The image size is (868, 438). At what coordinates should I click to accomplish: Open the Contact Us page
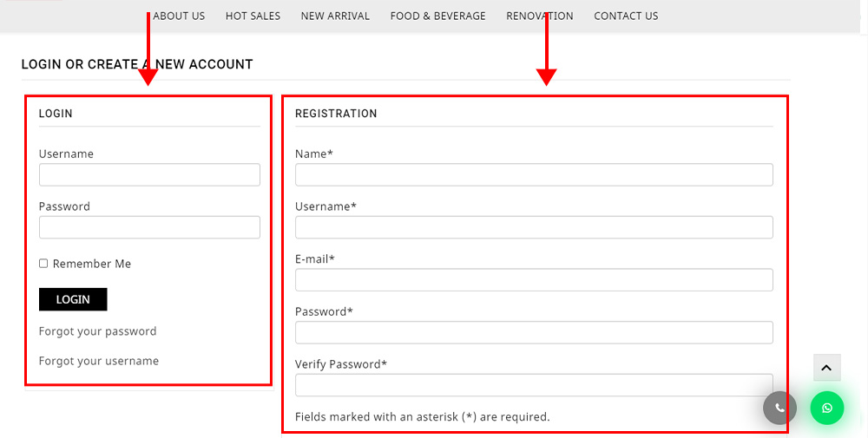coord(626,16)
